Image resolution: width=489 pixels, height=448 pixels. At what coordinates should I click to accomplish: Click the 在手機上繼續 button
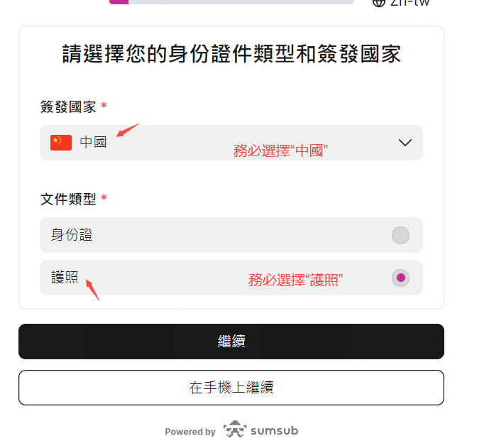pos(231,388)
